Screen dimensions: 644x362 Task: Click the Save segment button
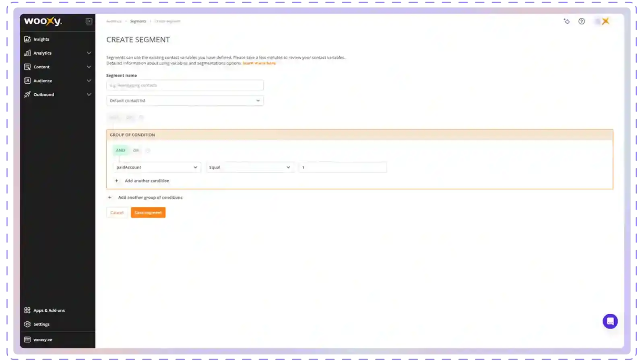[x=148, y=213]
